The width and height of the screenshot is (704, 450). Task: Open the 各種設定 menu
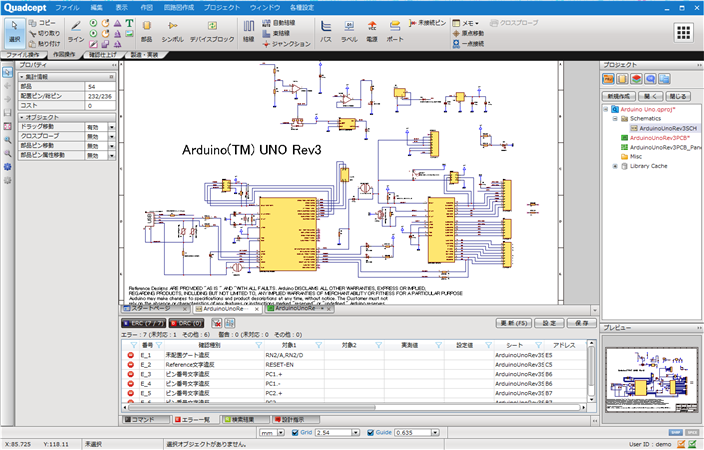point(302,8)
